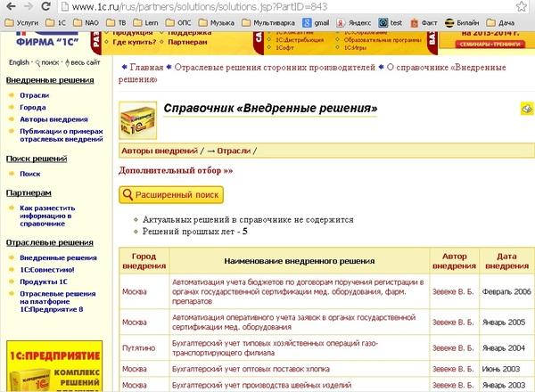Switch site language to English

coord(19,62)
